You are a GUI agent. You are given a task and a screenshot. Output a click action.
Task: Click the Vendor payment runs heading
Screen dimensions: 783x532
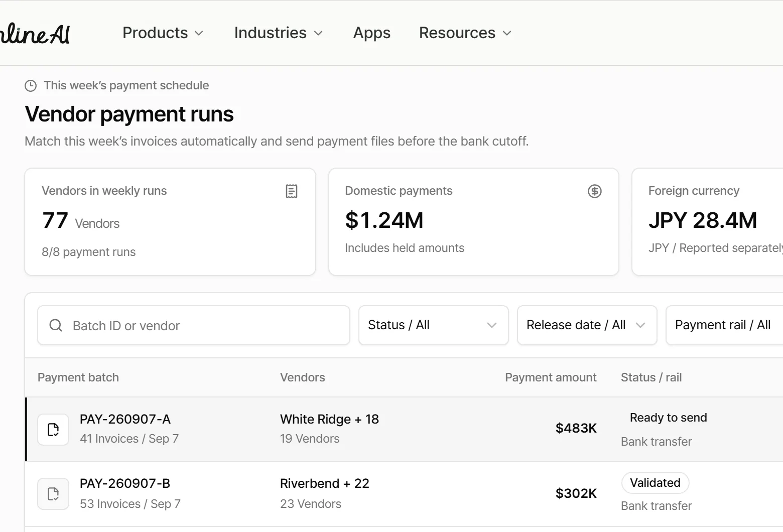click(x=129, y=114)
